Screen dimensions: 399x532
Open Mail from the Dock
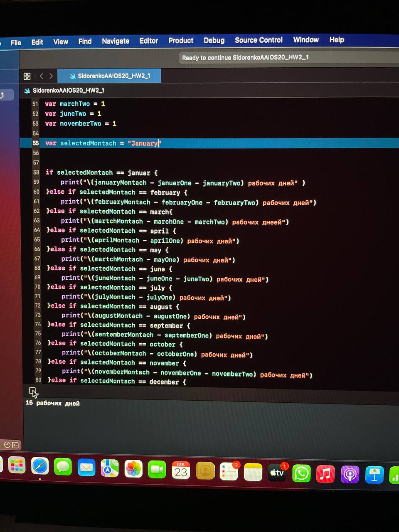point(86,468)
